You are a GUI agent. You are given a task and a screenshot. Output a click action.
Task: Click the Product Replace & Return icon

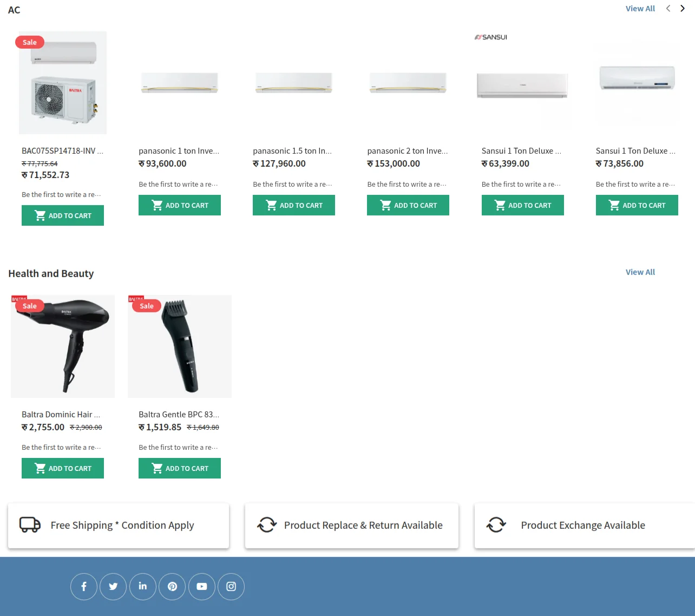tap(266, 525)
